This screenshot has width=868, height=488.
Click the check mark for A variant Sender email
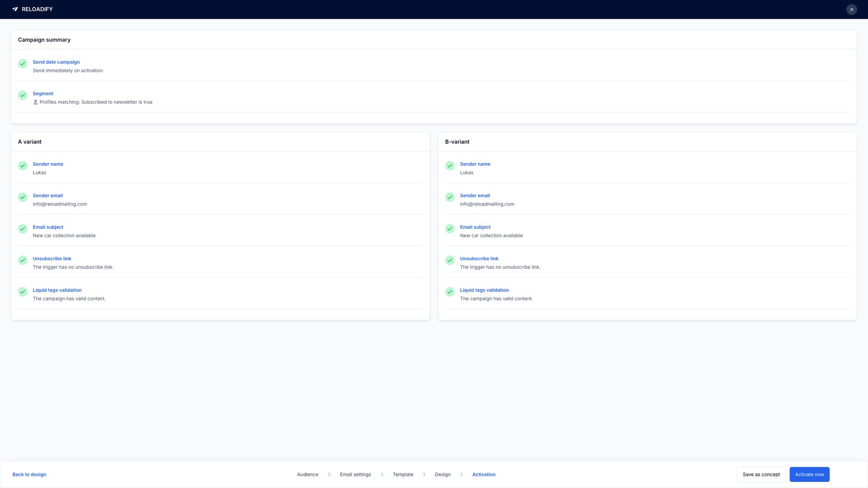click(23, 197)
